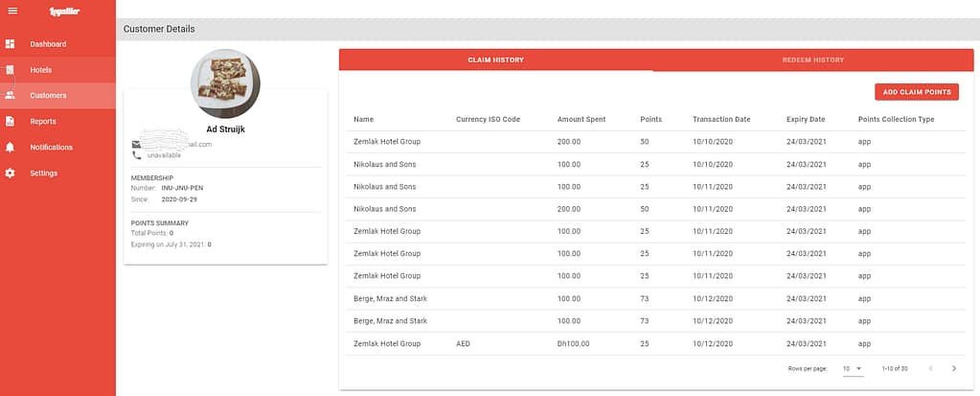Viewport: 980px width, 396px height.
Task: Click the hamburger menu icon
Action: (12, 11)
